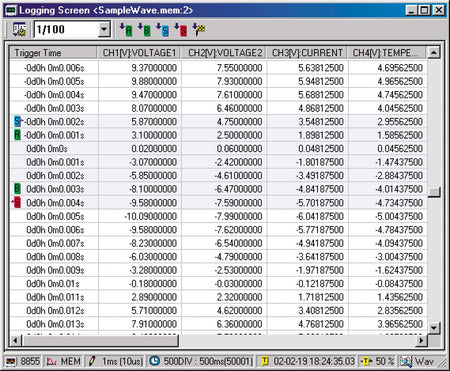
Task: Select the row marked with the red S marker
Action: [219, 203]
